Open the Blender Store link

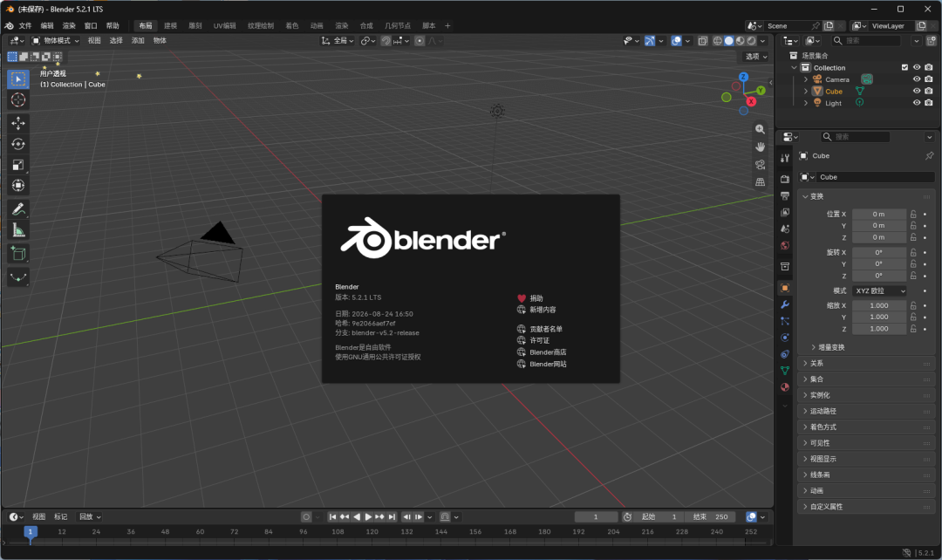click(x=542, y=352)
